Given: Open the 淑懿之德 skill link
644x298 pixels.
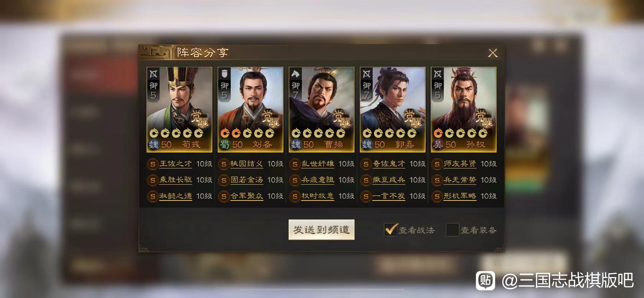Looking at the screenshot, I should click(175, 196).
